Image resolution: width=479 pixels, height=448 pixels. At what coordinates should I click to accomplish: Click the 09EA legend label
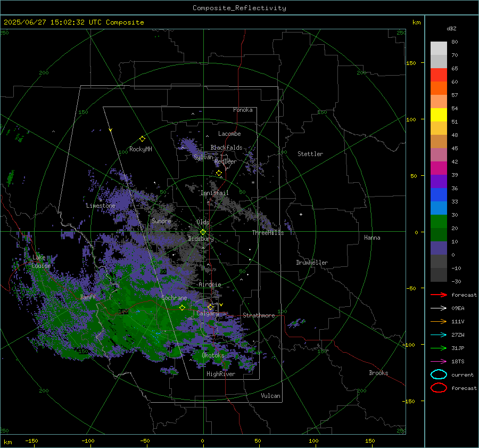[x=458, y=308]
